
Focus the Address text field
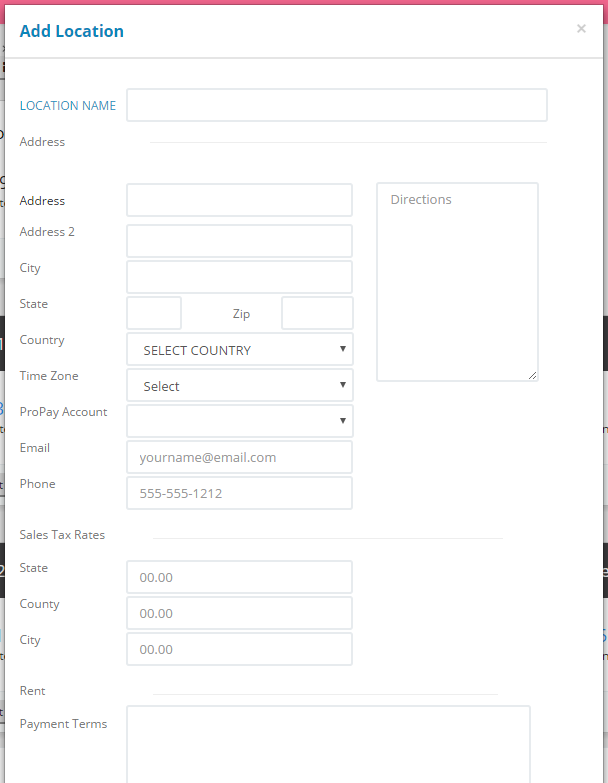coord(239,200)
